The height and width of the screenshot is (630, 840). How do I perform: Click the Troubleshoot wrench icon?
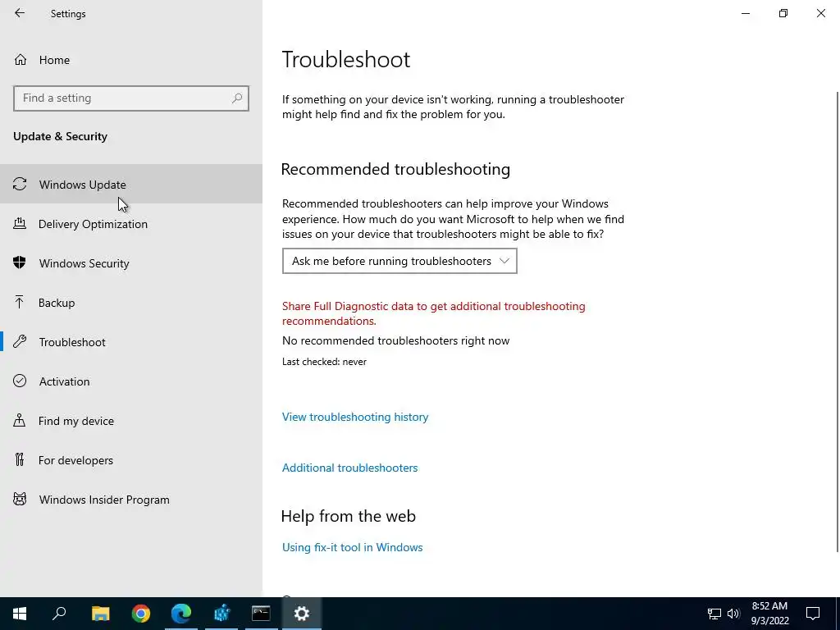coord(20,341)
